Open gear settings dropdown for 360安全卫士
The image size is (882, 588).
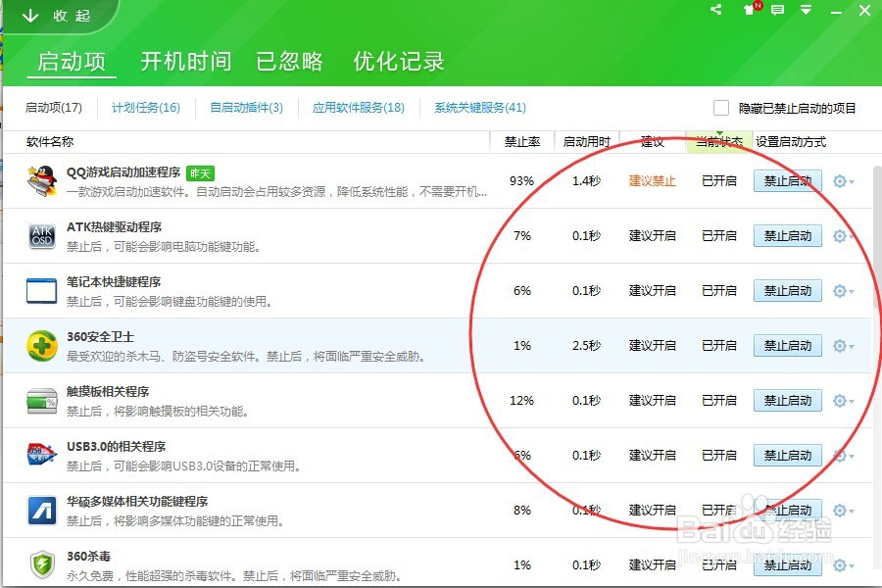(x=843, y=346)
